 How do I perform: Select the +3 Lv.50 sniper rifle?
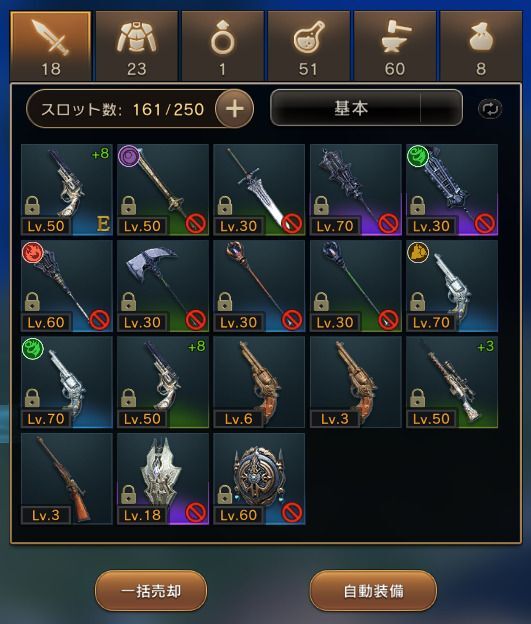coord(452,382)
